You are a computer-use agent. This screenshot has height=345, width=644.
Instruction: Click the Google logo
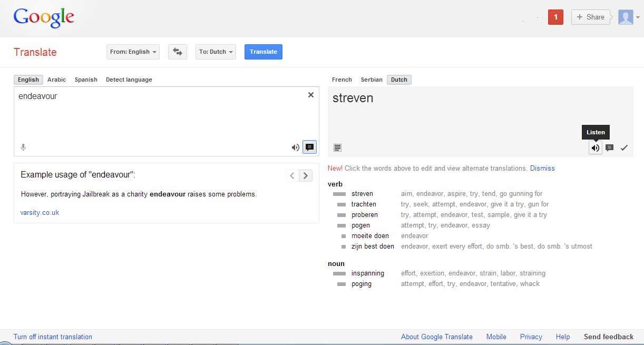[44, 18]
